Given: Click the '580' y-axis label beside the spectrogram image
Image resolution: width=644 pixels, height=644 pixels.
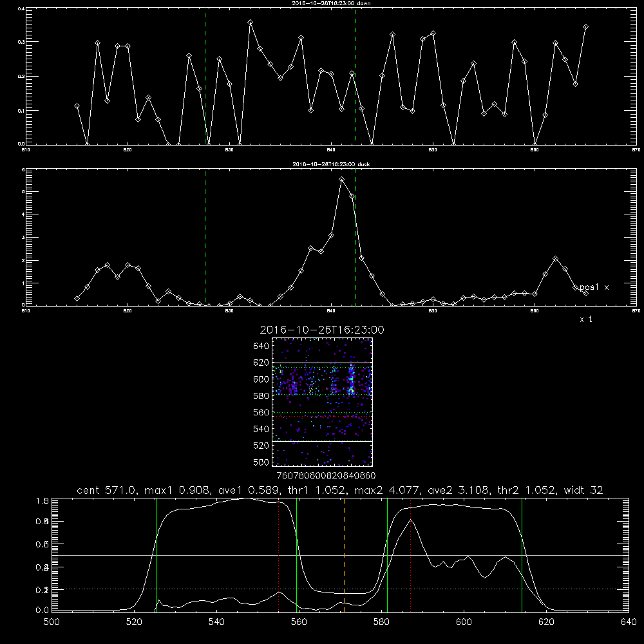Looking at the screenshot, I should point(261,396).
